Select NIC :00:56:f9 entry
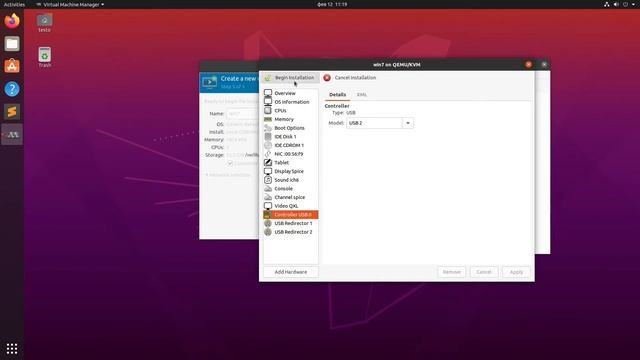 [x=291, y=154]
